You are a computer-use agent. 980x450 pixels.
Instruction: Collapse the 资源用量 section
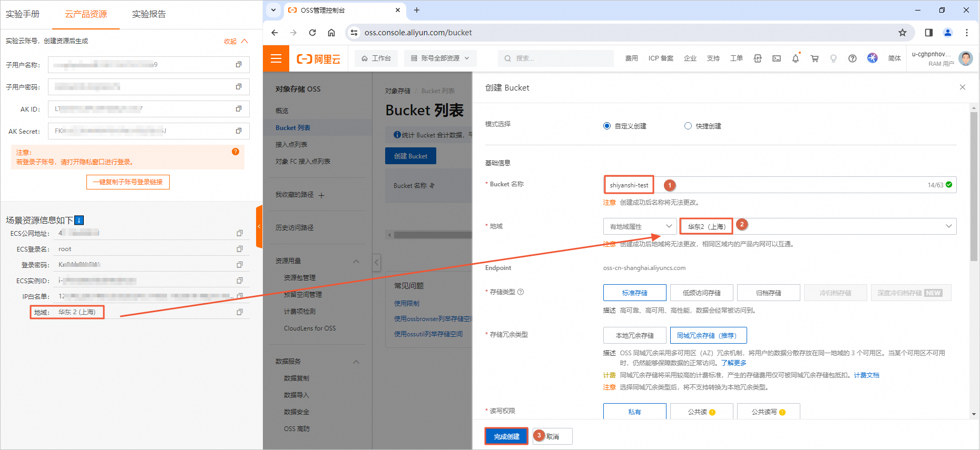[x=356, y=261]
